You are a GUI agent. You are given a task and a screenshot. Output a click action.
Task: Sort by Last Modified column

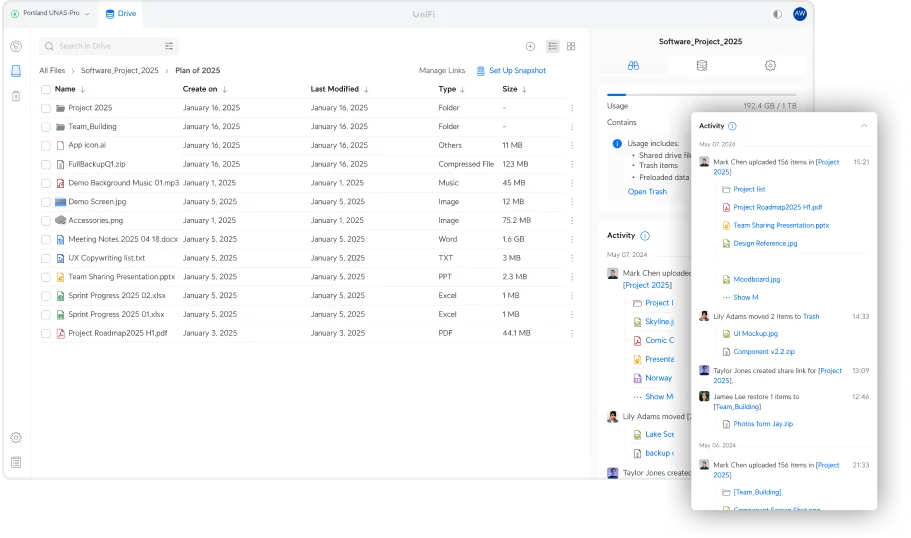[339, 89]
